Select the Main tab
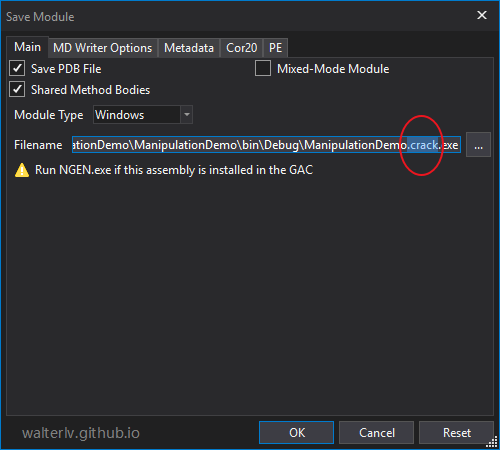Image resolution: width=500 pixels, height=450 pixels. 28,47
